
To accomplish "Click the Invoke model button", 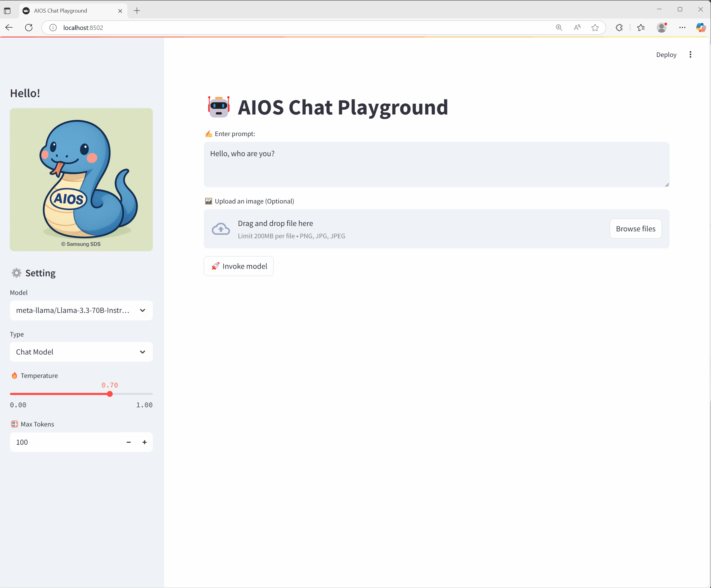I will [239, 266].
